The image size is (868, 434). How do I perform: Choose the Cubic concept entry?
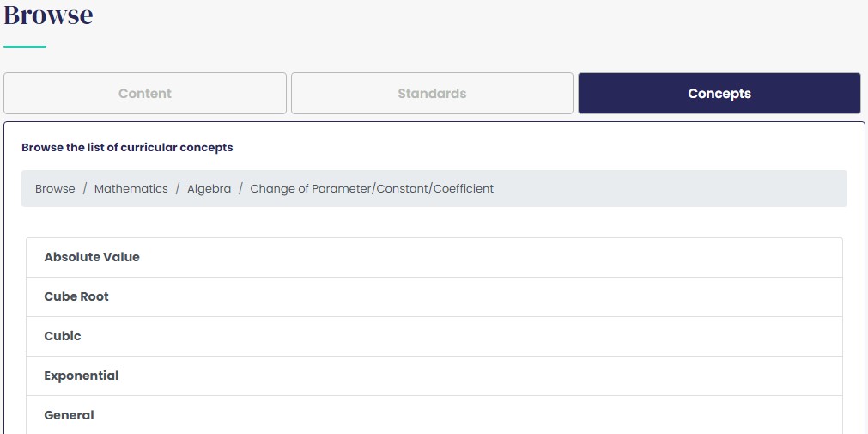point(63,336)
